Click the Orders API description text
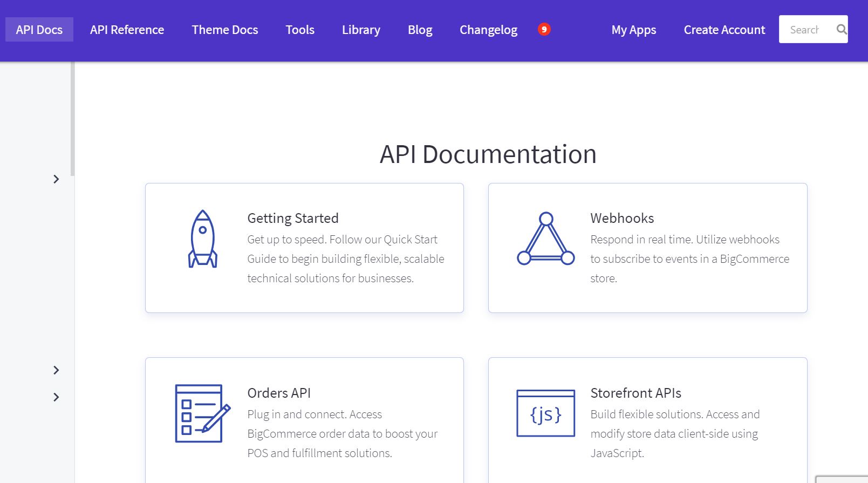868x483 pixels. (343, 434)
